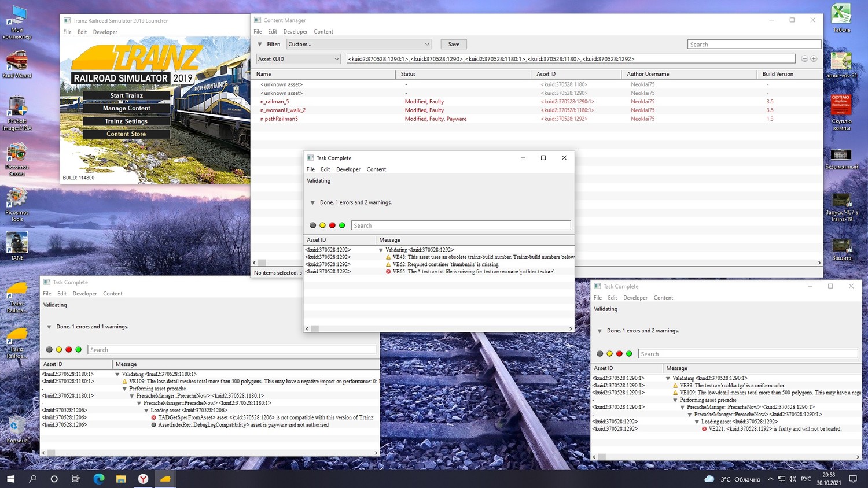Image resolution: width=868 pixels, height=488 pixels.
Task: Open the notification center icon
Action: tap(853, 479)
